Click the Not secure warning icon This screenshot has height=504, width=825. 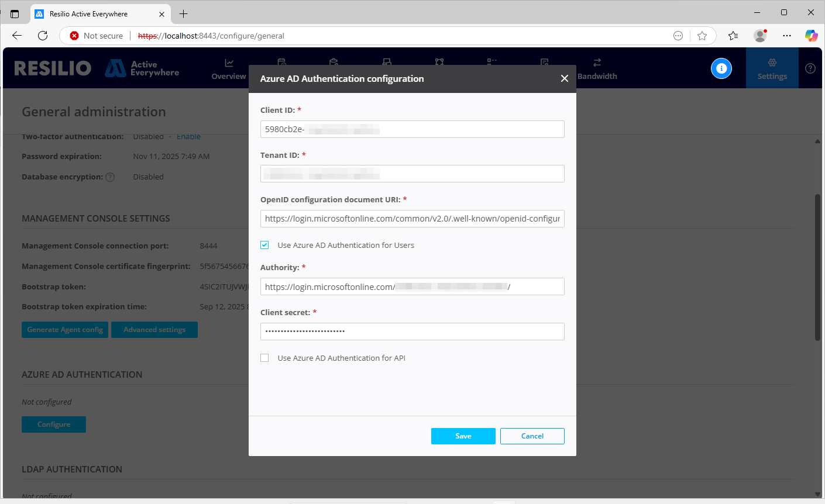[74, 36]
